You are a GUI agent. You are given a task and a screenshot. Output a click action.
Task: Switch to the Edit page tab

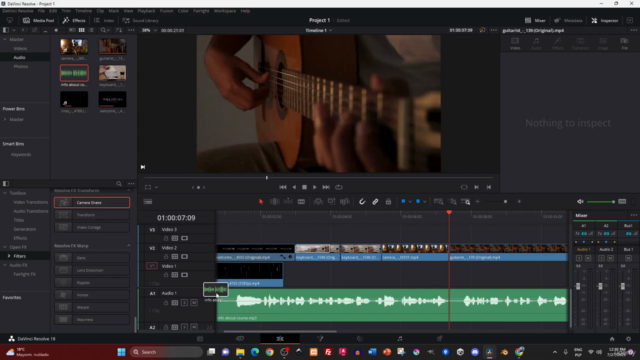pos(280,338)
